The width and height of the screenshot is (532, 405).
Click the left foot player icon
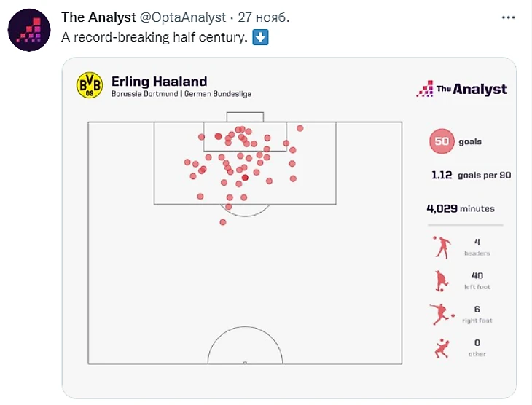click(x=440, y=280)
